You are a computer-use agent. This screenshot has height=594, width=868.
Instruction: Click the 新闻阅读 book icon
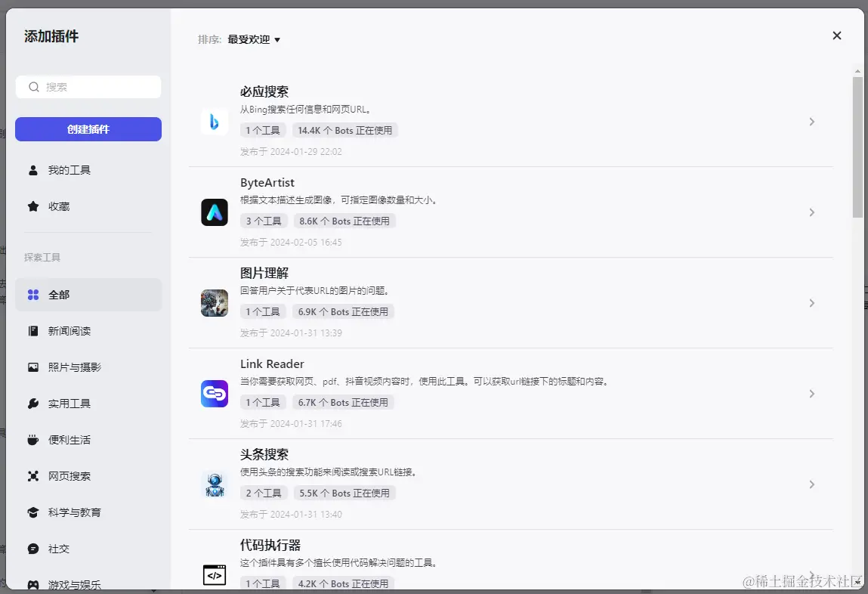point(33,331)
